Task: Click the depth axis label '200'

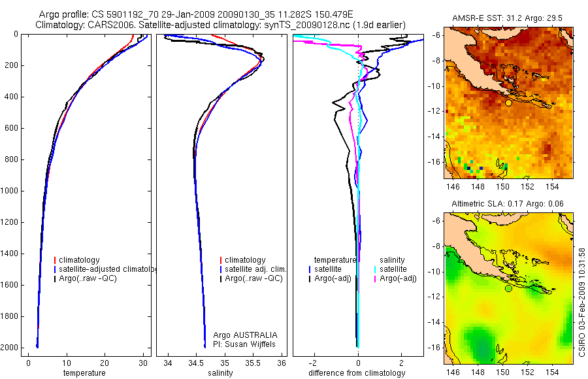Action: pyautogui.click(x=11, y=65)
